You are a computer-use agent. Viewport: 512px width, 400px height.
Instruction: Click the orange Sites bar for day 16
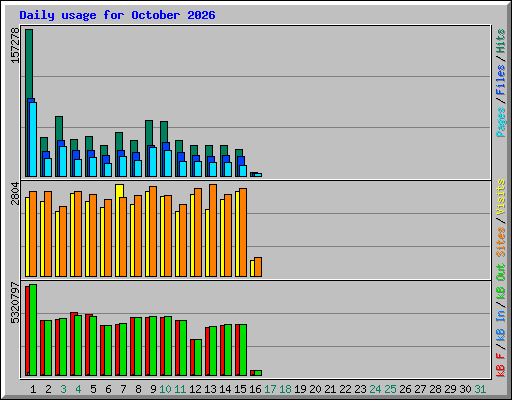tap(258, 267)
